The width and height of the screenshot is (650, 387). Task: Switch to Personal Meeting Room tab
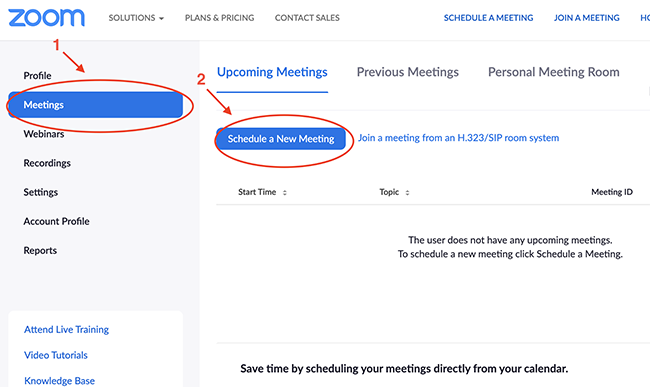point(553,72)
